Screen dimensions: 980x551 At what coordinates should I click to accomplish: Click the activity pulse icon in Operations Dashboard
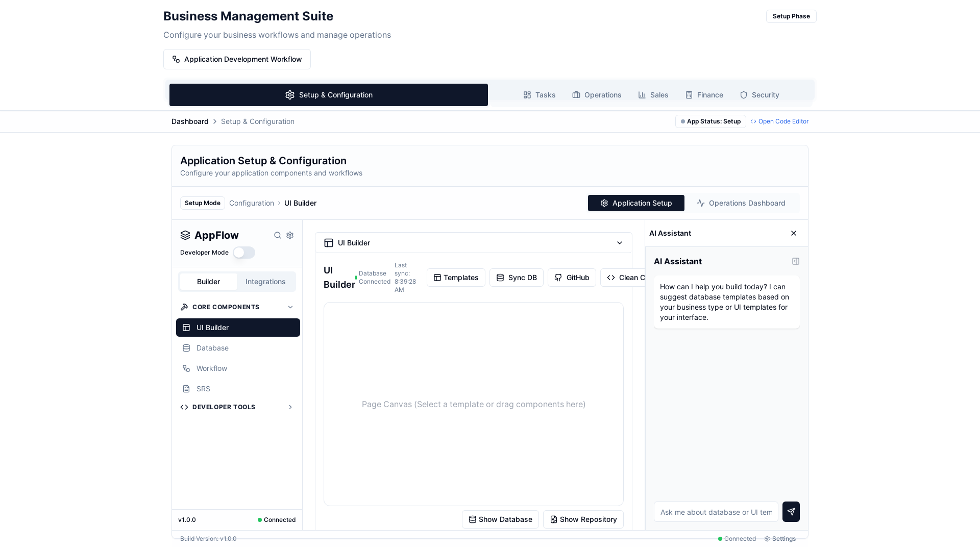click(x=701, y=203)
